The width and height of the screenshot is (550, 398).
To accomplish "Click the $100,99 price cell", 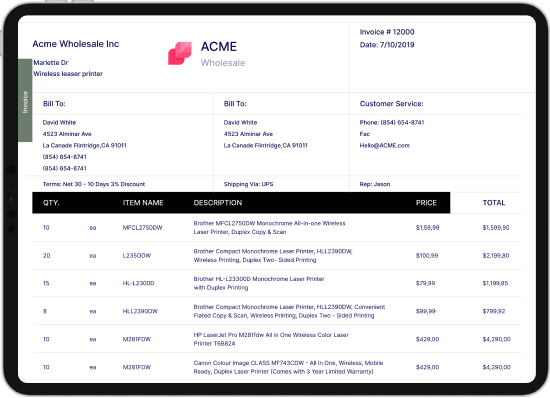I will (427, 256).
